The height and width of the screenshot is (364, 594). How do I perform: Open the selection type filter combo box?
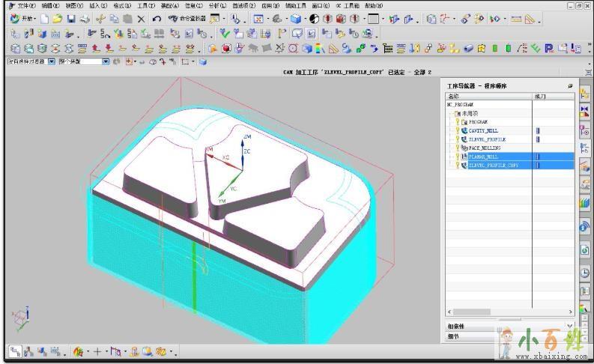tap(30, 61)
